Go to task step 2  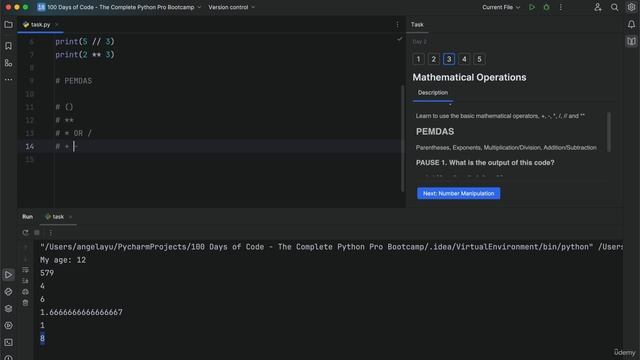pos(433,59)
